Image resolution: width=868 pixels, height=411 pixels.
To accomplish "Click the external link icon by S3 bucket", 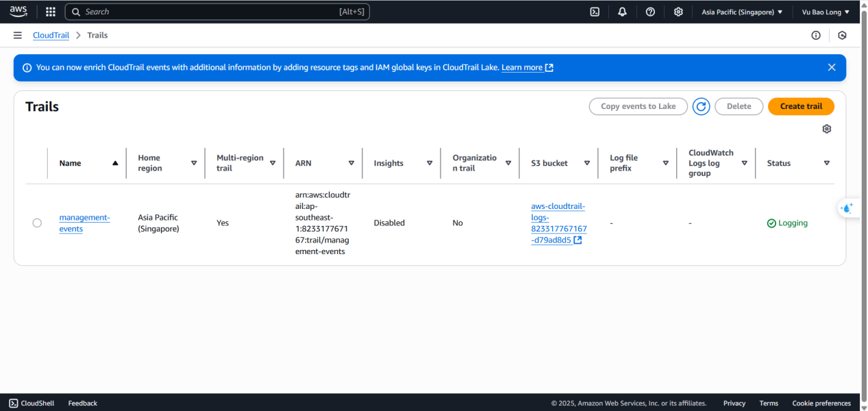I will coord(578,240).
